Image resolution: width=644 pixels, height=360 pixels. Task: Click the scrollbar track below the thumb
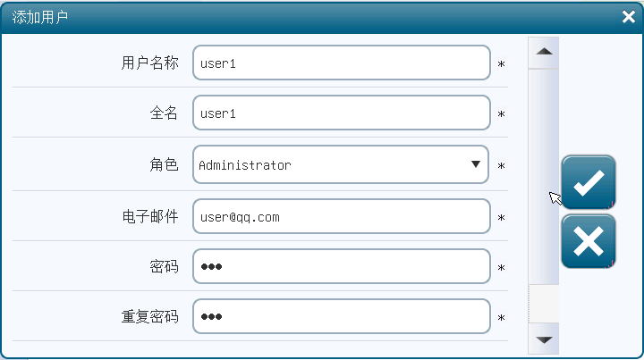pos(543,306)
